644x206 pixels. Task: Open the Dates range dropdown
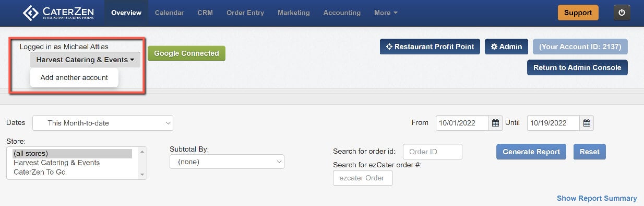pos(103,123)
